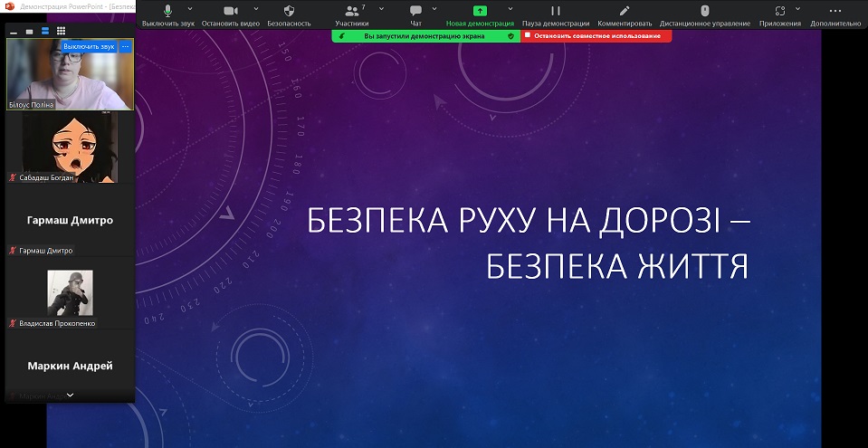Open the Приложения apps icon

(x=778, y=11)
